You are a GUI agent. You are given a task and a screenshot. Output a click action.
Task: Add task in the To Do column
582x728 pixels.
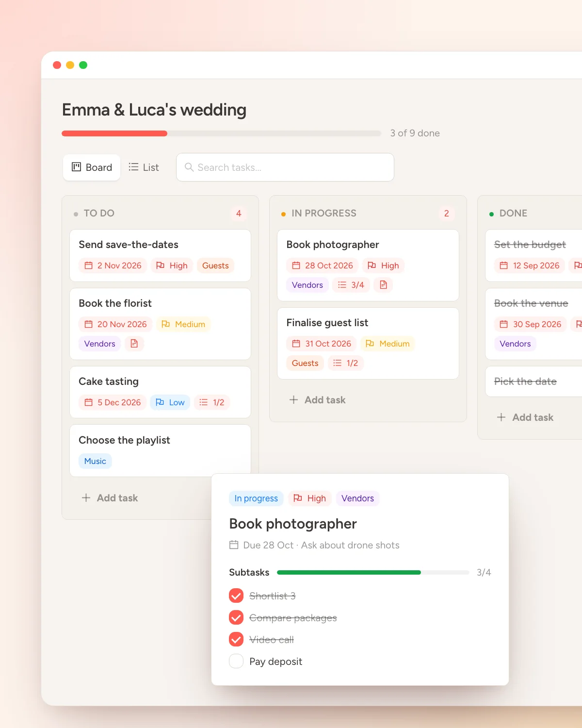point(110,498)
